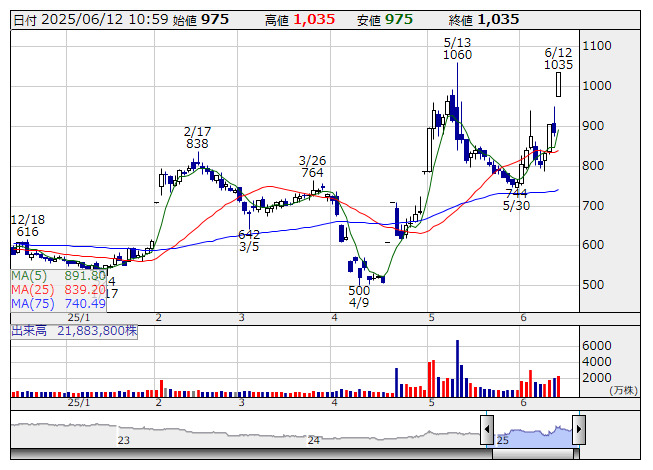Click the 25/1 month label under price chart

79,318
